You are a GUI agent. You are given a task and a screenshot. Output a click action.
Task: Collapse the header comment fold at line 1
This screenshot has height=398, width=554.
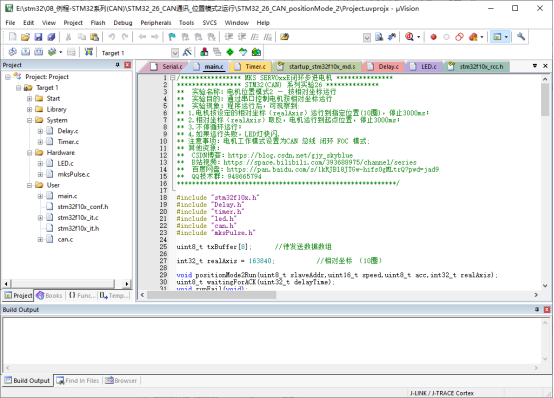(x=172, y=77)
